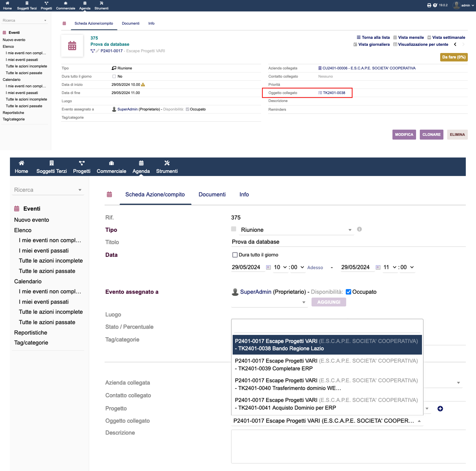Image resolution: width=476 pixels, height=471 pixels.
Task: Open the Tipo Riunione dropdown
Action: [x=296, y=230]
